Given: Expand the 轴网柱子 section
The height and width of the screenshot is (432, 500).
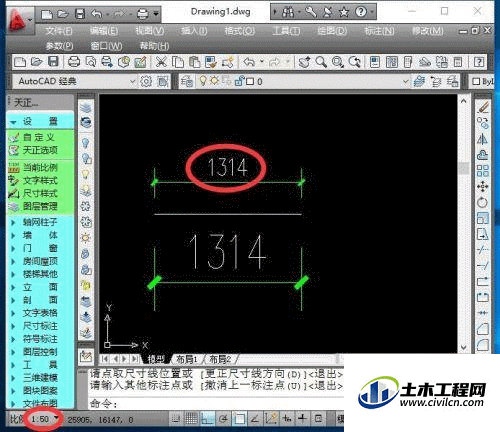Looking at the screenshot, I should tap(13, 222).
